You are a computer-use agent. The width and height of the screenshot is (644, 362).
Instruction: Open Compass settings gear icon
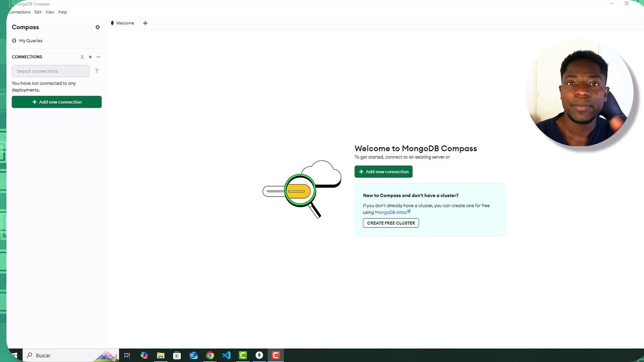point(98,27)
